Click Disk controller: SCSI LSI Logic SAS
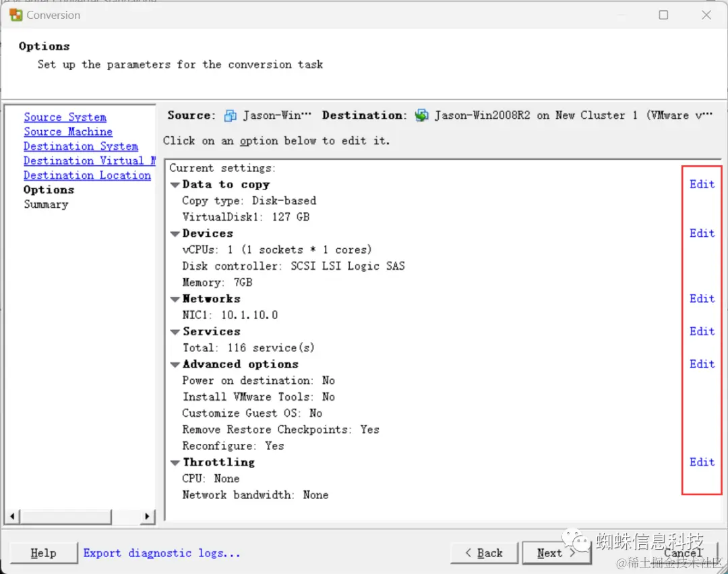The height and width of the screenshot is (574, 728). [x=293, y=266]
